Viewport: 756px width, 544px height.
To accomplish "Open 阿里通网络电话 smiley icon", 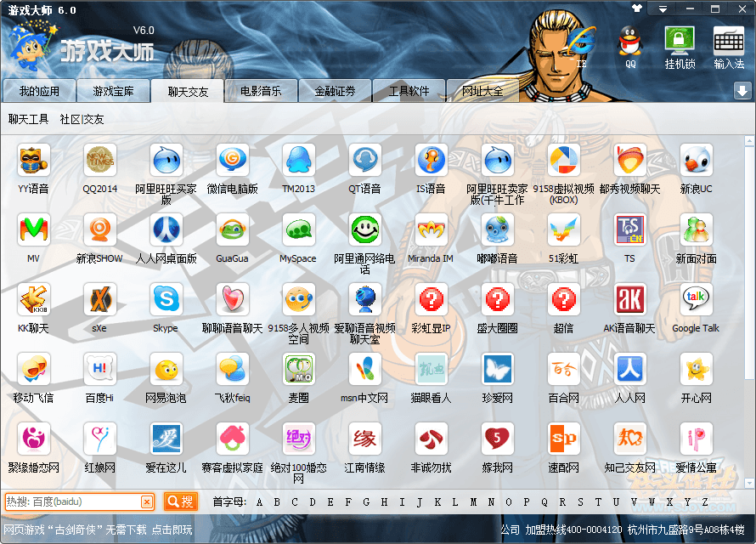I will [x=365, y=229].
